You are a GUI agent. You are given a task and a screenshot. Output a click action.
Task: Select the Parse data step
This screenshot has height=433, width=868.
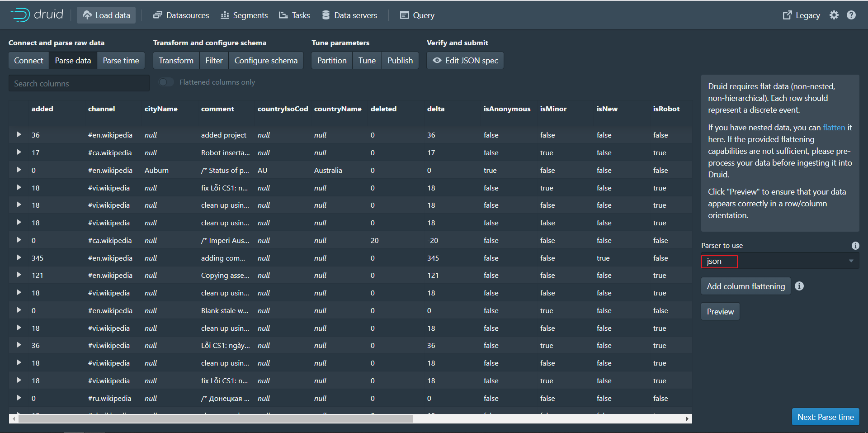[73, 60]
